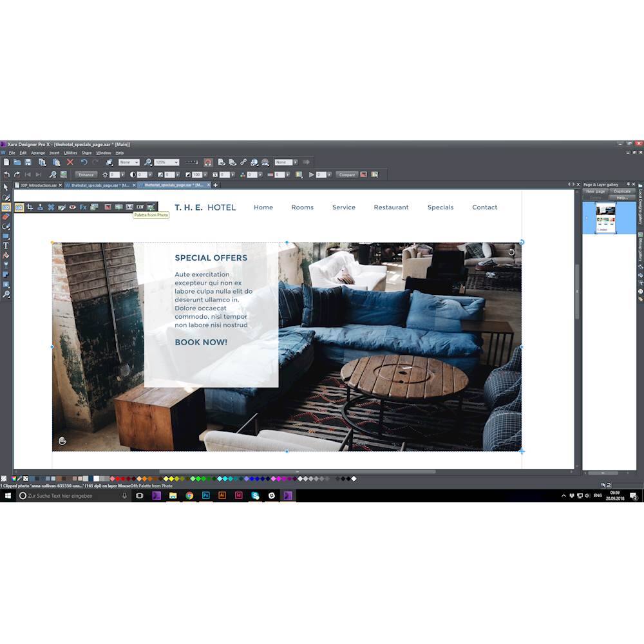Choose the Eraser tool in left toolbar

tap(6, 217)
